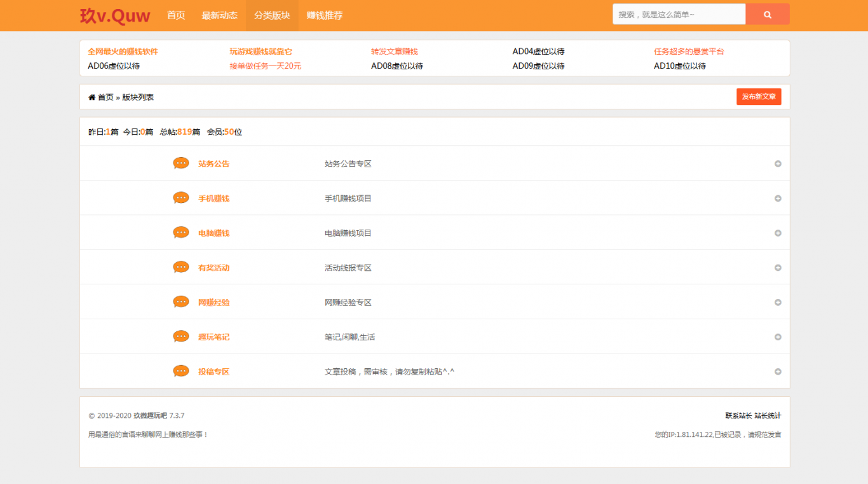Image resolution: width=868 pixels, height=484 pixels.
Task: Click the 总帖:819篇 statistic
Action: [x=180, y=132]
